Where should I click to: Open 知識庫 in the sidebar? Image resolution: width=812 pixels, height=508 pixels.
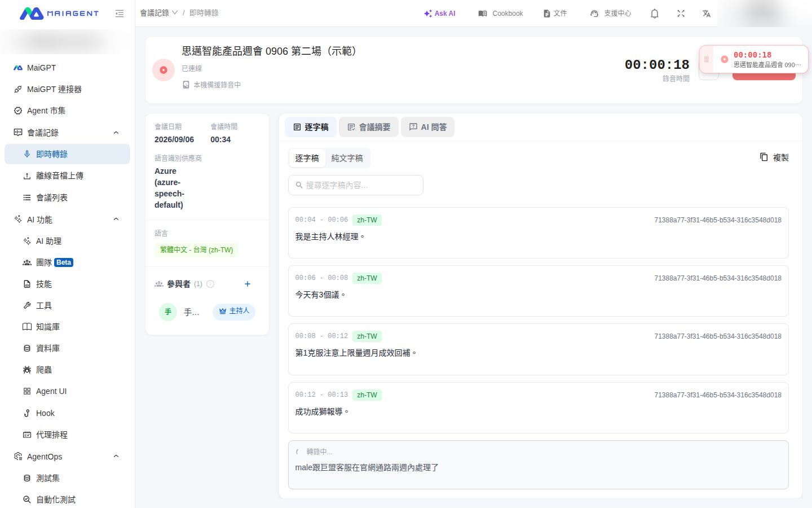68,327
